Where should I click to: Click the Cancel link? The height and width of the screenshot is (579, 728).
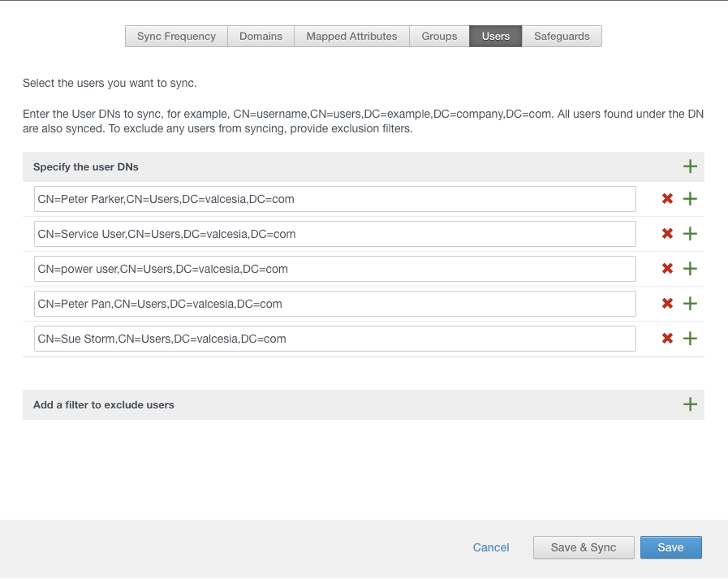(491, 547)
